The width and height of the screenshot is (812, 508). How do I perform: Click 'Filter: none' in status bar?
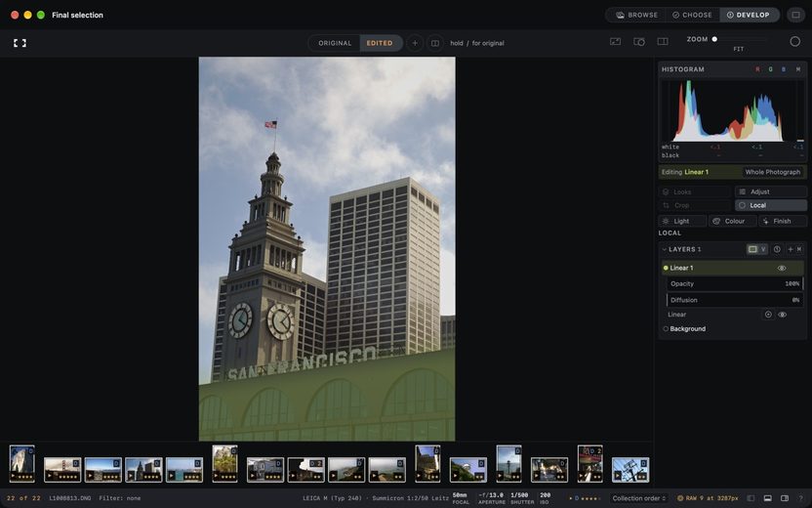120,498
